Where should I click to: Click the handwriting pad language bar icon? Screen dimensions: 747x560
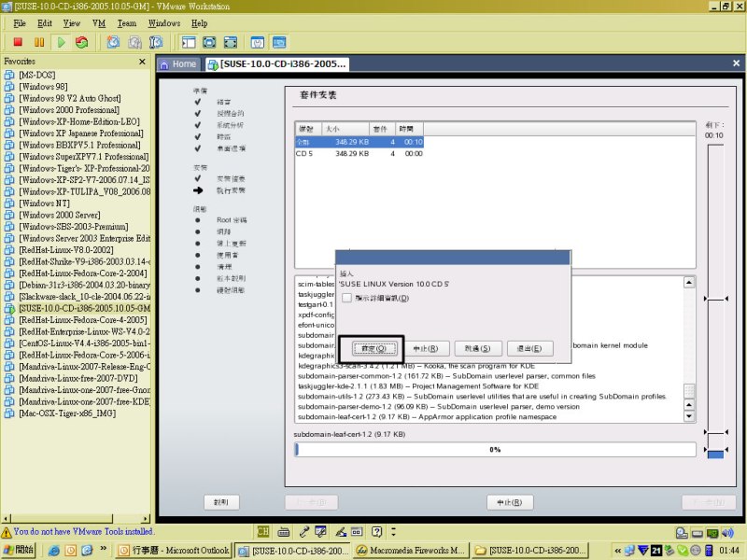[x=321, y=531]
